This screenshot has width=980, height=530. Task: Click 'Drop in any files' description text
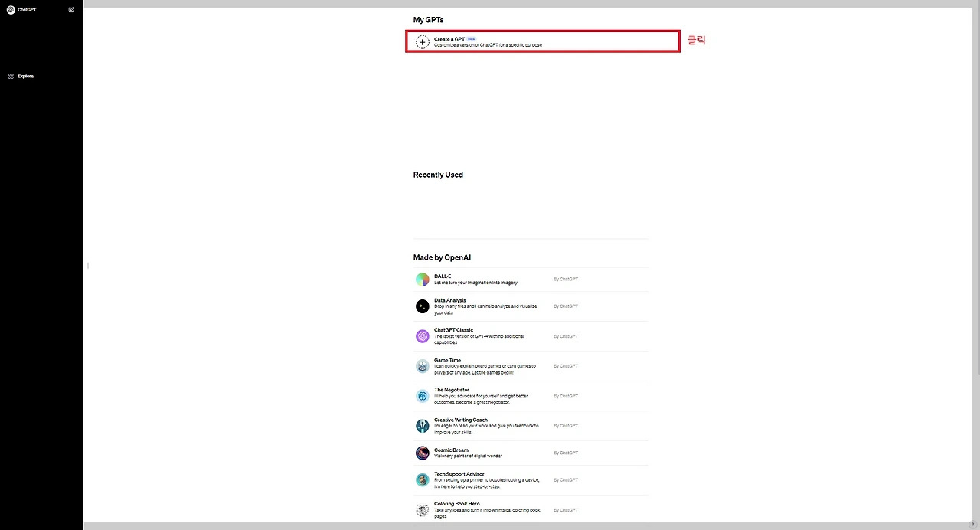[485, 309]
